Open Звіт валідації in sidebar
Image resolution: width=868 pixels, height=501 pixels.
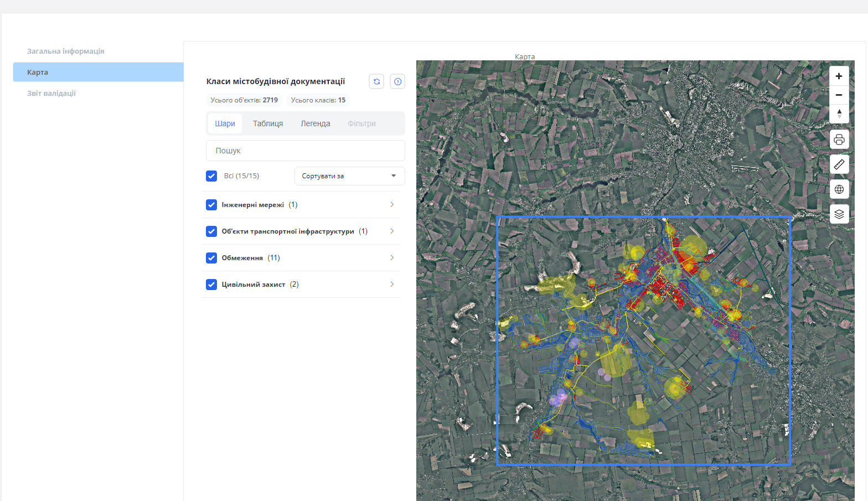coord(51,93)
